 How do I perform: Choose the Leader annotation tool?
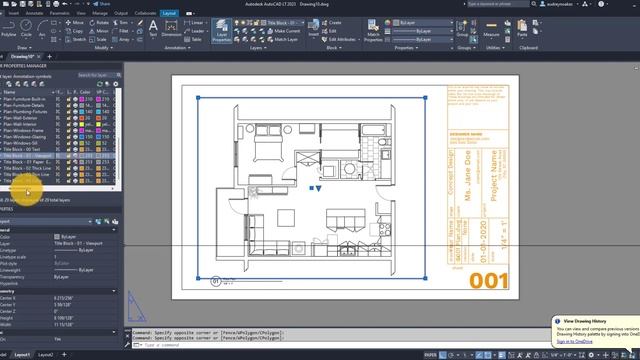coord(194,31)
